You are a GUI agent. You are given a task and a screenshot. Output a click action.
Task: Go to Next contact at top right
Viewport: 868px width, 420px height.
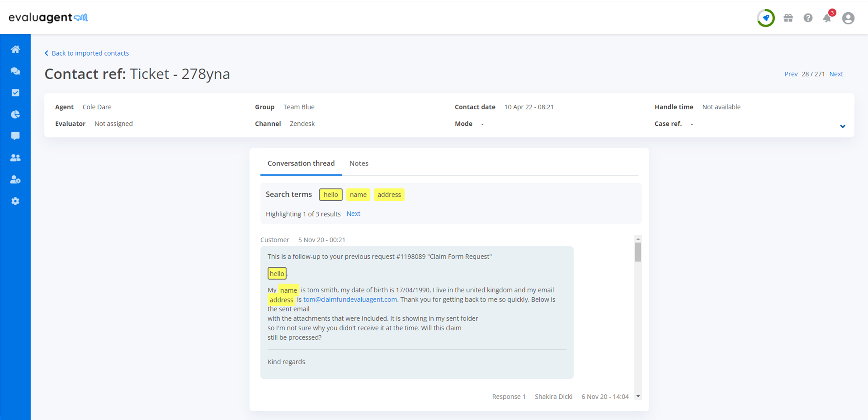(836, 74)
